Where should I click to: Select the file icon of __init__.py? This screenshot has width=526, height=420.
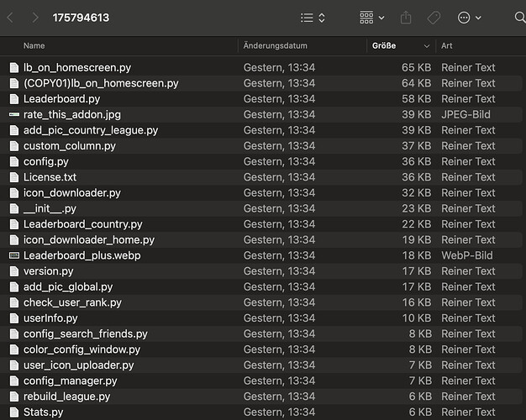pyautogui.click(x=14, y=208)
